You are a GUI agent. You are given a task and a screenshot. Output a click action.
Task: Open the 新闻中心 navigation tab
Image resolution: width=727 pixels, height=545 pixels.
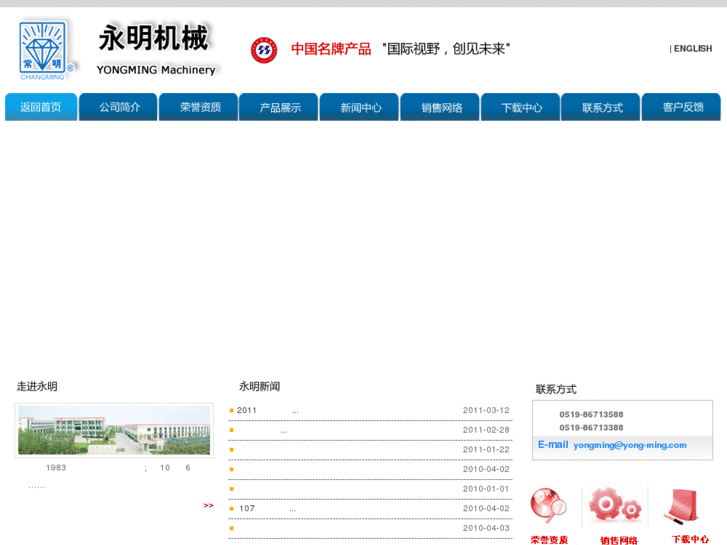pos(359,107)
